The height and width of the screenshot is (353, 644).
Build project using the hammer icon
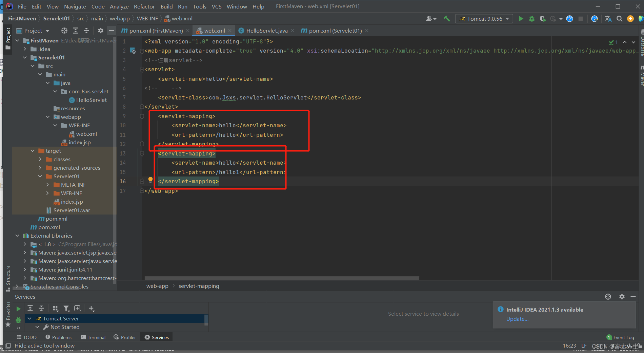(447, 19)
